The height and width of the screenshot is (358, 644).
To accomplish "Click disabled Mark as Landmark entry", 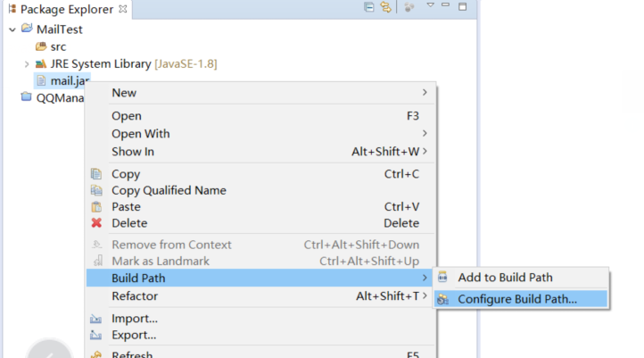I will coord(261,262).
